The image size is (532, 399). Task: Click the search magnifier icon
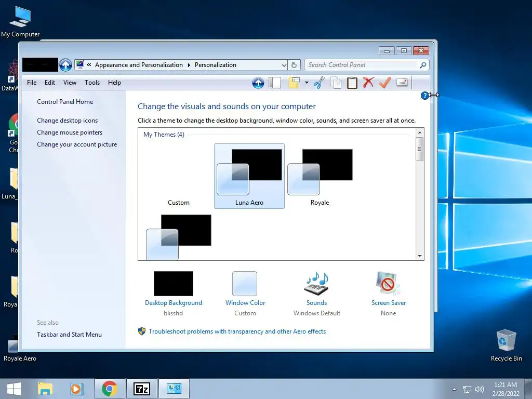tap(423, 65)
